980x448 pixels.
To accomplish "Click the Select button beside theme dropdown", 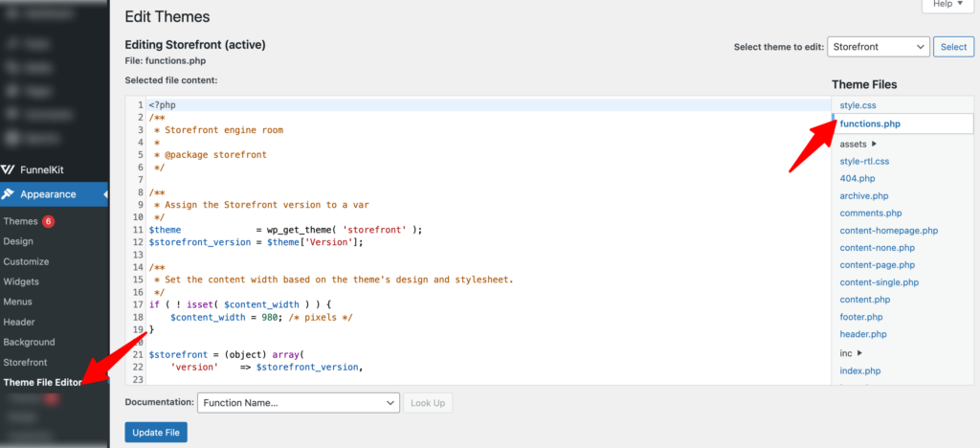I will click(x=953, y=47).
